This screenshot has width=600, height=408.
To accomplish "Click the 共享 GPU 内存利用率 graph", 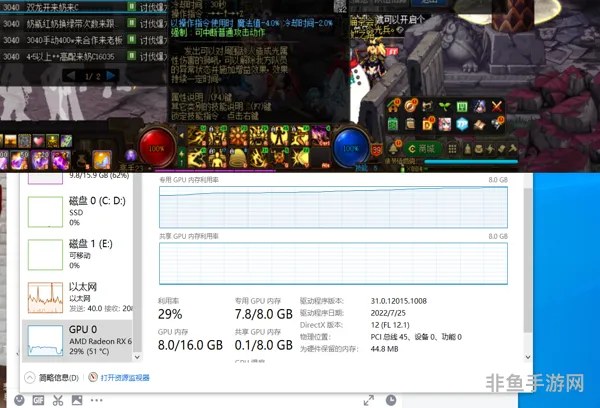I will tap(333, 263).
